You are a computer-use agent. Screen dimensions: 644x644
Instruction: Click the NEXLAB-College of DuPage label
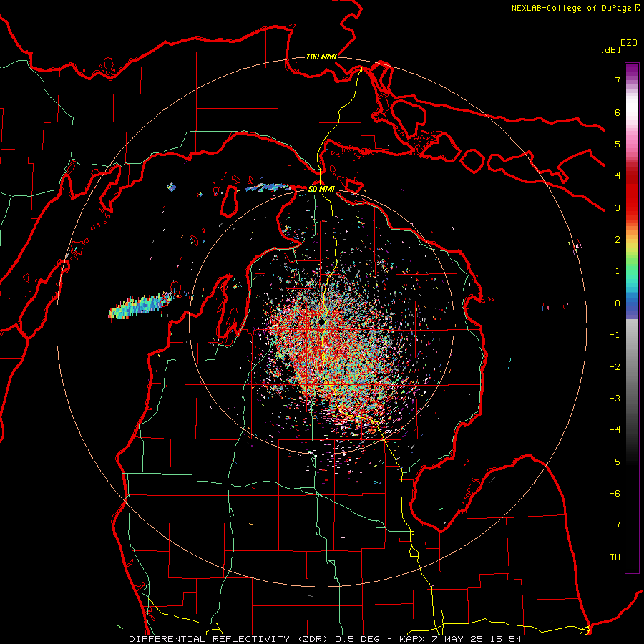[x=576, y=8]
